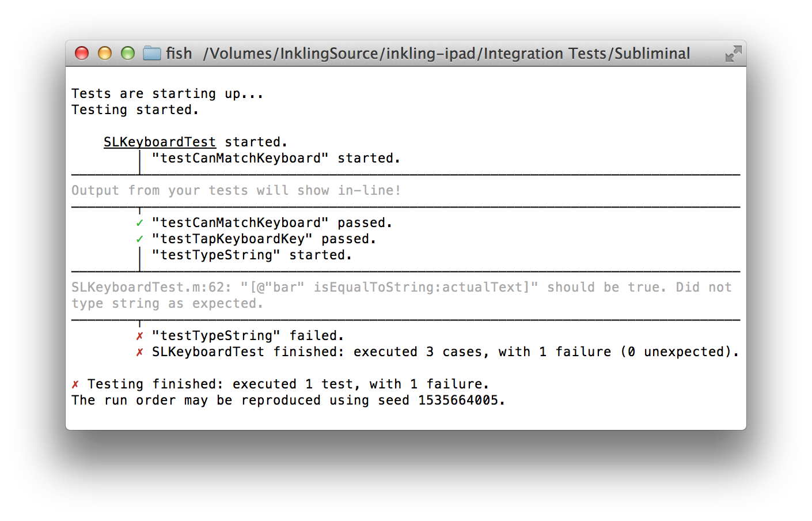Click the green zoom window button
The image size is (812, 521).
coord(128,54)
